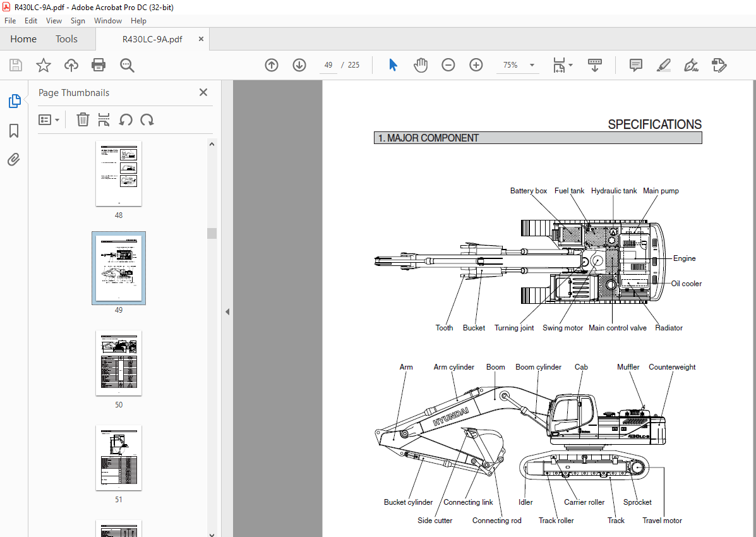
Task: Zoom in with the plus circle
Action: [476, 65]
